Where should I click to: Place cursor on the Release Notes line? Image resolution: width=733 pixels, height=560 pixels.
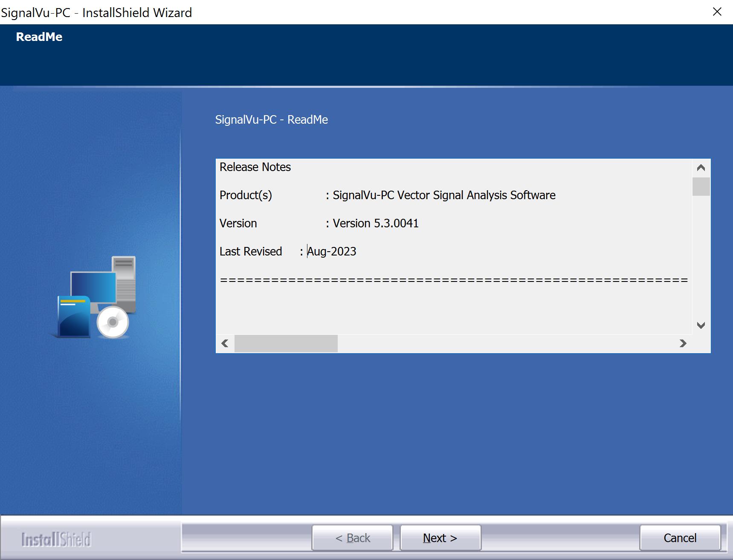pyautogui.click(x=255, y=167)
